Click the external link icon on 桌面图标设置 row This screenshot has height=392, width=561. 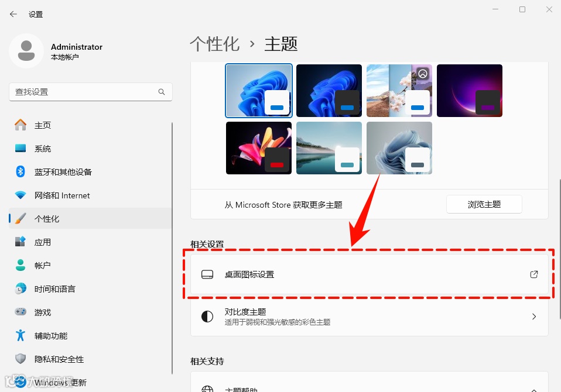(534, 274)
